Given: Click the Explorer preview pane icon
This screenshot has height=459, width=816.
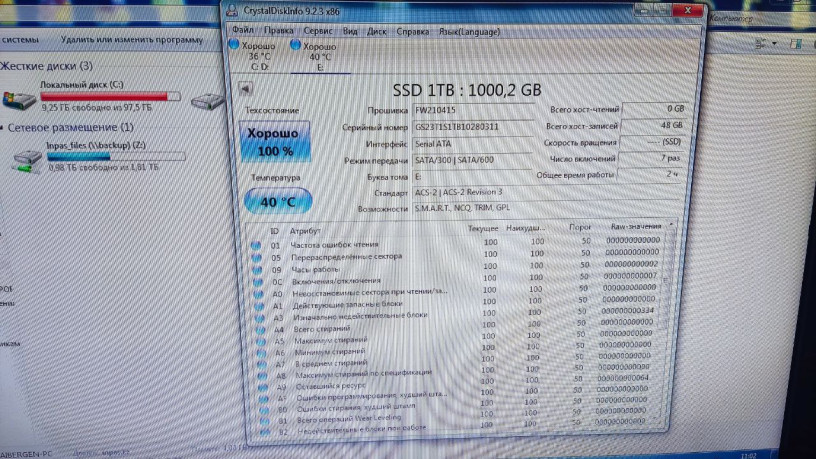Looking at the screenshot, I should [x=795, y=44].
